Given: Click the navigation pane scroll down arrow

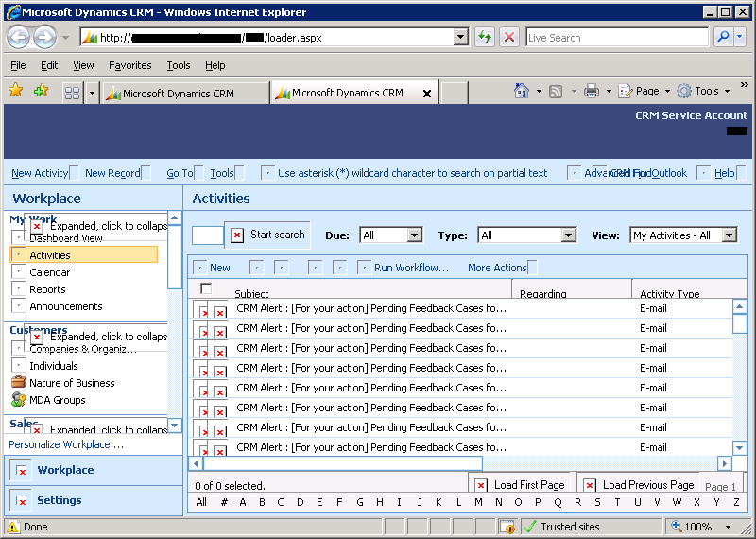Looking at the screenshot, I should 174,426.
